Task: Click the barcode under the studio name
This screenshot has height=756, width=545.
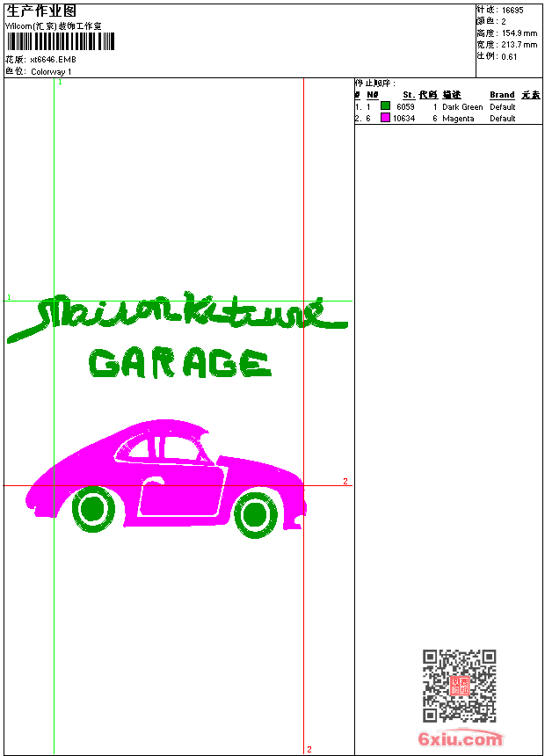Action: 61,41
